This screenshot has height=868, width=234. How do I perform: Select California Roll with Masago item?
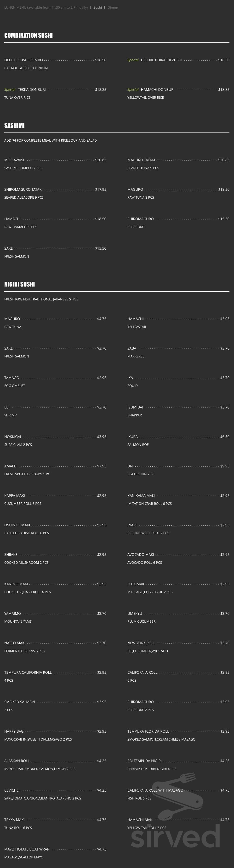coord(155,790)
